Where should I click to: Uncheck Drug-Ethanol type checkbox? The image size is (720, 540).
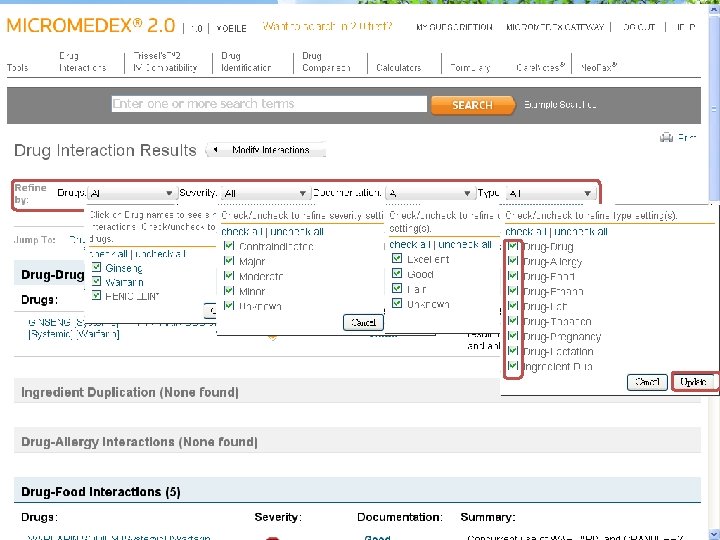point(513,291)
